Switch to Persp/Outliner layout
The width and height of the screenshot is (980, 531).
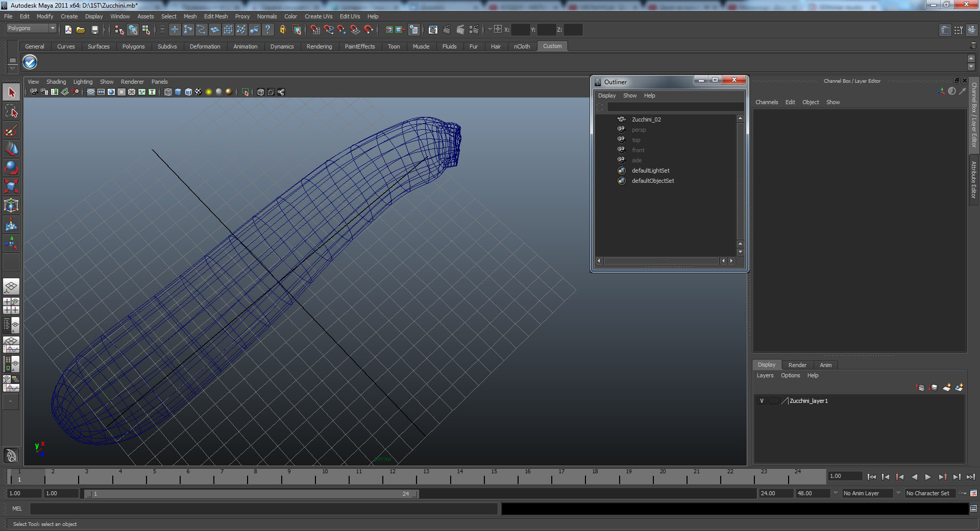click(11, 325)
